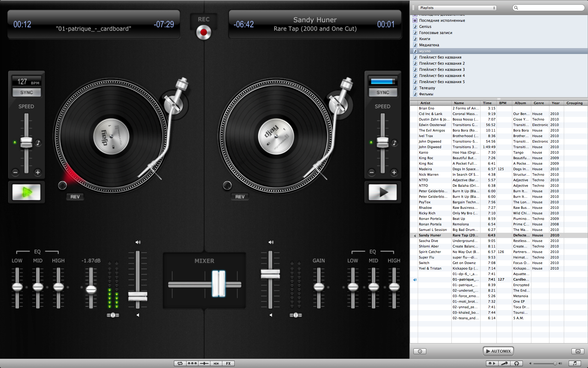Click the mixer crossfader handle

click(219, 284)
